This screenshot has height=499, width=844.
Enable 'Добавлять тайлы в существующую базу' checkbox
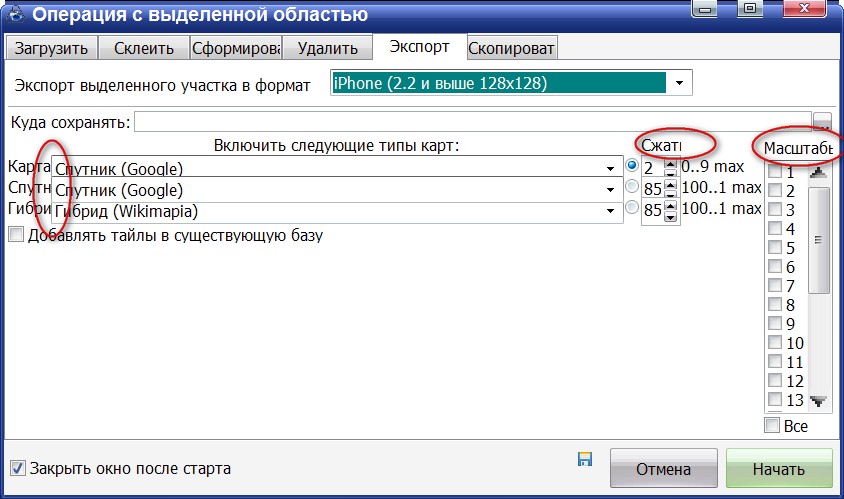[15, 235]
